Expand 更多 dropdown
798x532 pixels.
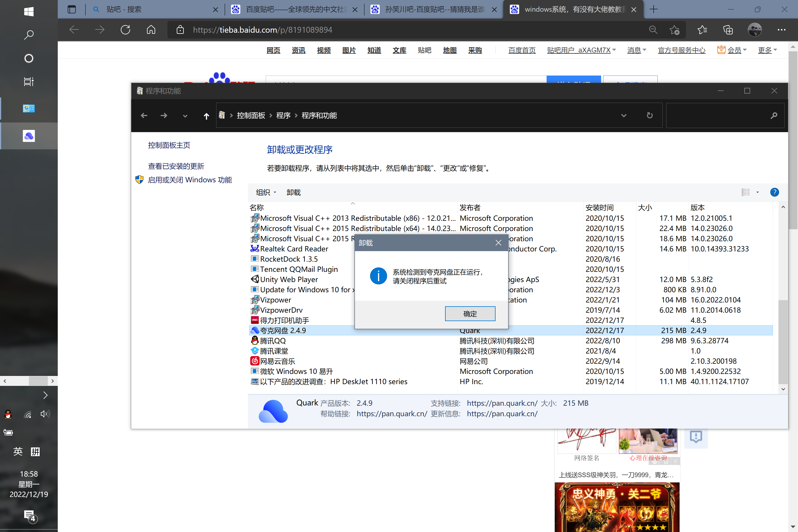[x=767, y=50]
